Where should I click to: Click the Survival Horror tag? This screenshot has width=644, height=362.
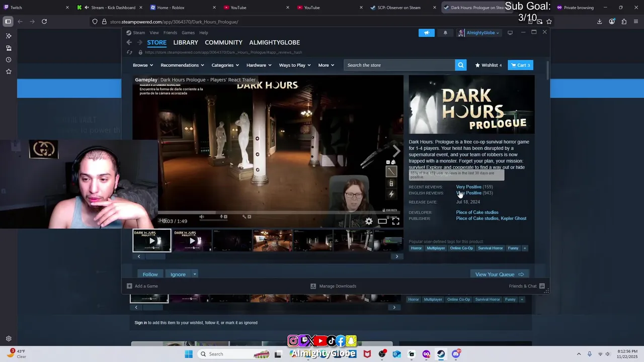click(x=491, y=248)
